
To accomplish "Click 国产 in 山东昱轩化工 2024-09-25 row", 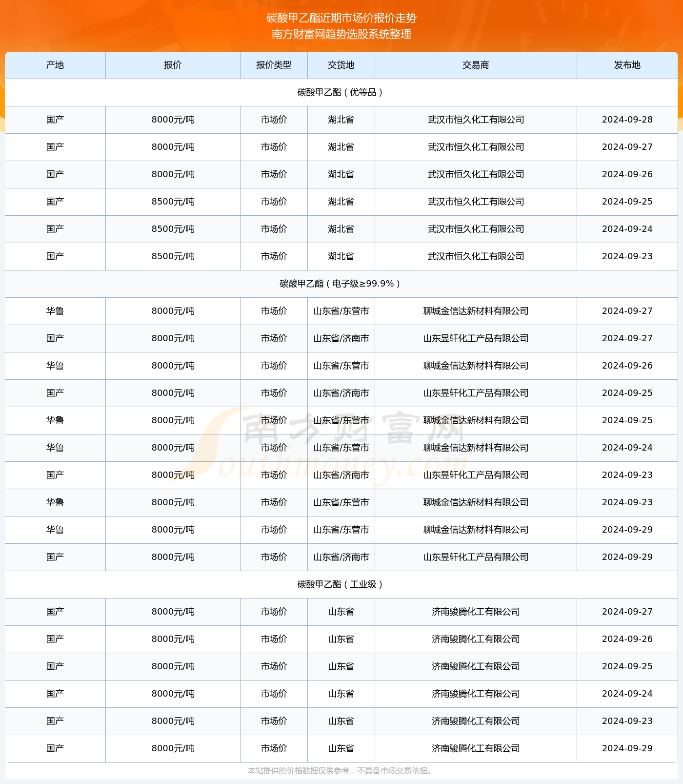I will pos(55,393).
